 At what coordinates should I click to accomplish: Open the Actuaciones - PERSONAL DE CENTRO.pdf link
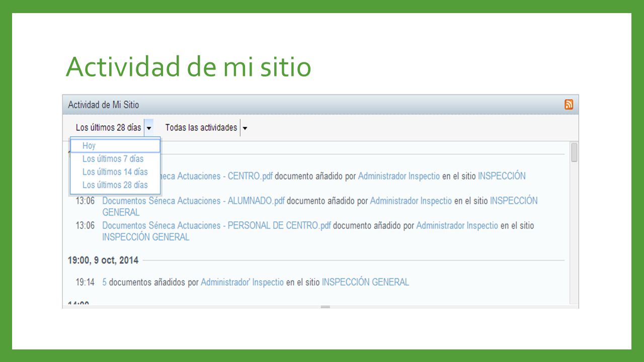[x=217, y=225]
